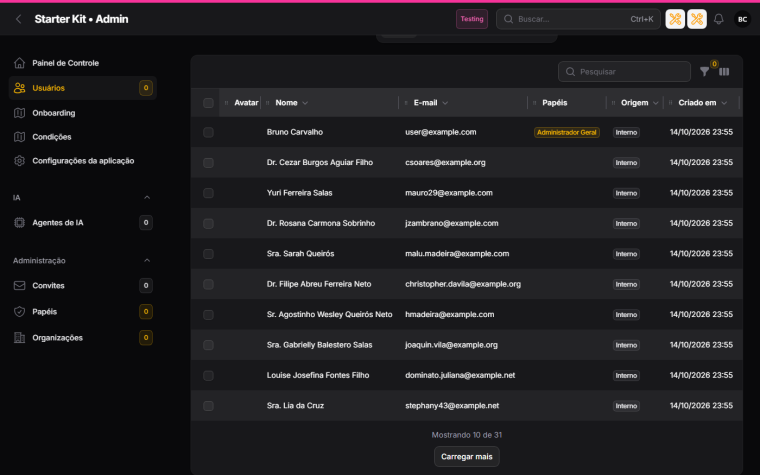
Task: Tick Dr. Filipe Abreu Ferreira Neto checkbox
Action: pos(208,284)
